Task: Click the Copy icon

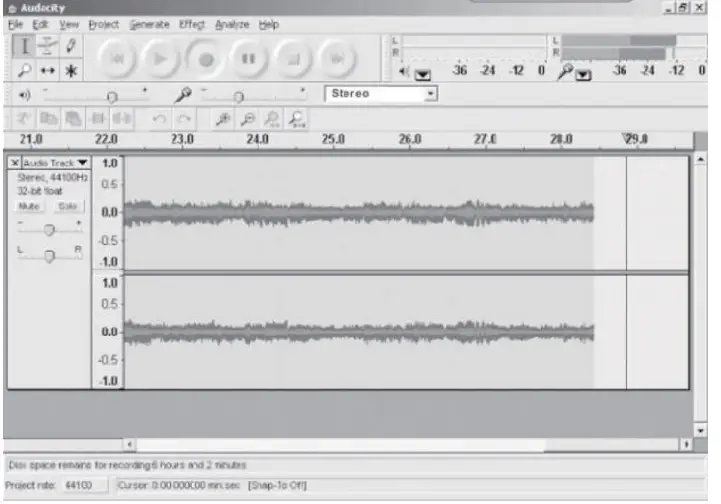Action: tap(48, 119)
